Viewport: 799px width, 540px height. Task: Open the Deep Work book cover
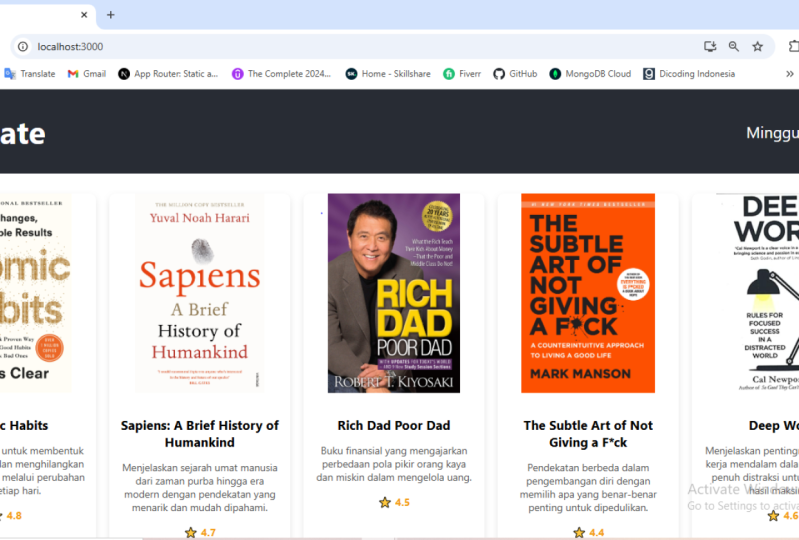tap(757, 293)
